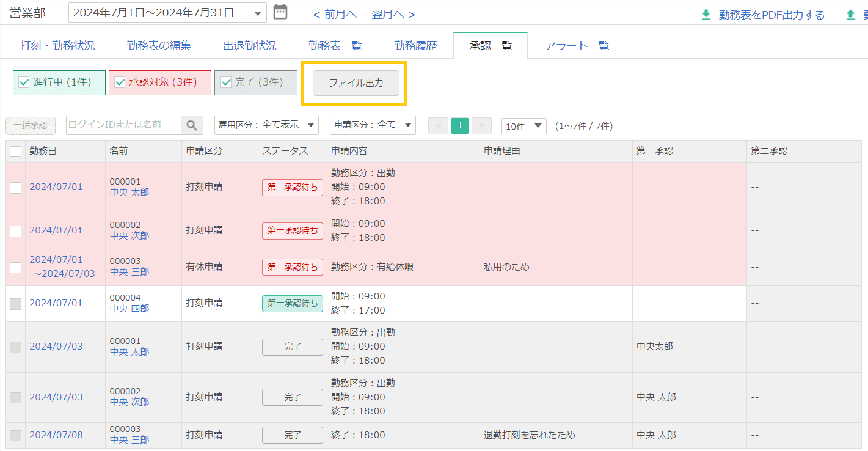Click the search magnifier icon

click(192, 125)
